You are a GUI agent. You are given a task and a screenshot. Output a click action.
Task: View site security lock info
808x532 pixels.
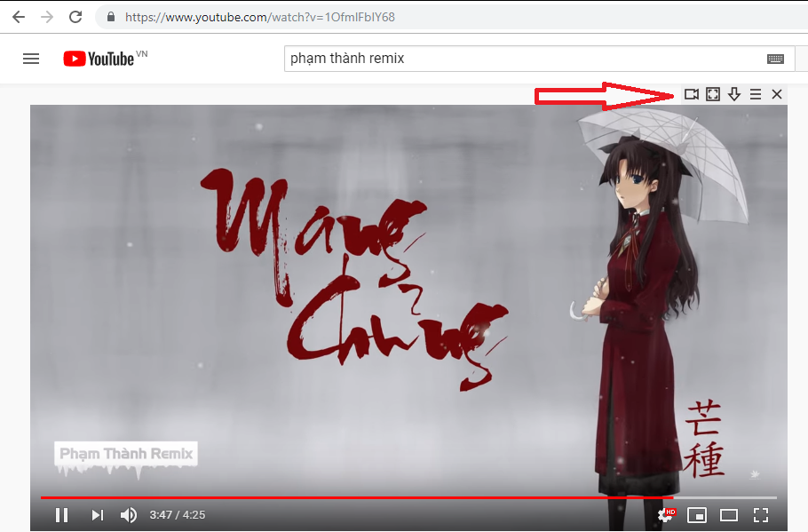[x=111, y=17]
